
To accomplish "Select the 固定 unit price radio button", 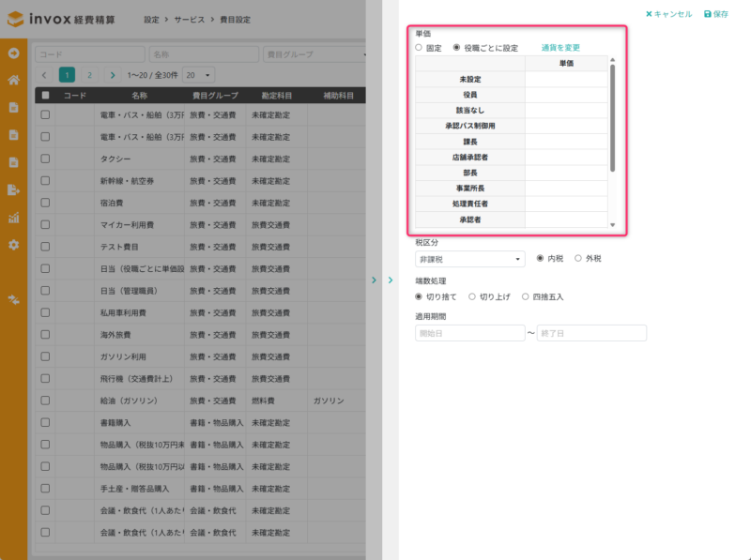I will pos(420,47).
